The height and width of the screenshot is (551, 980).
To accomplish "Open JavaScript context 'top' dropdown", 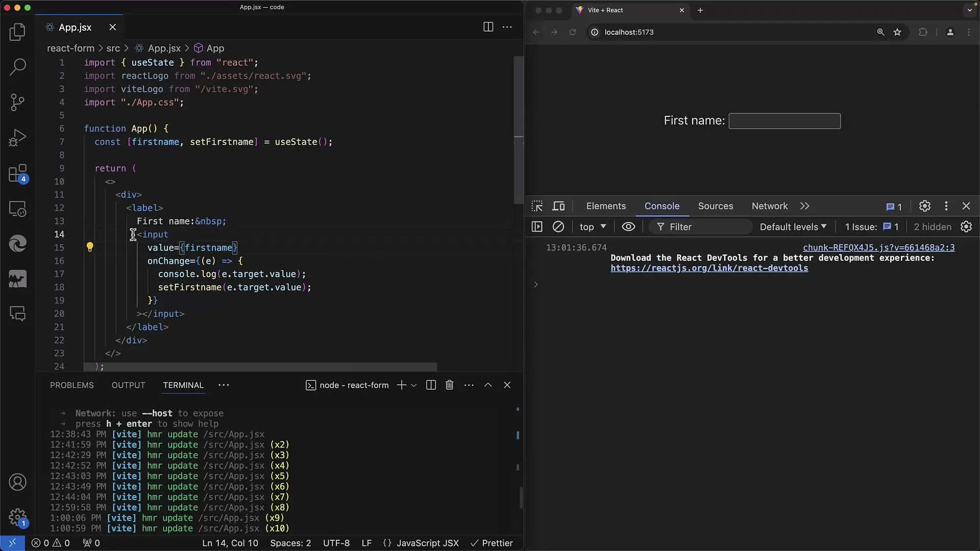I will pyautogui.click(x=593, y=227).
